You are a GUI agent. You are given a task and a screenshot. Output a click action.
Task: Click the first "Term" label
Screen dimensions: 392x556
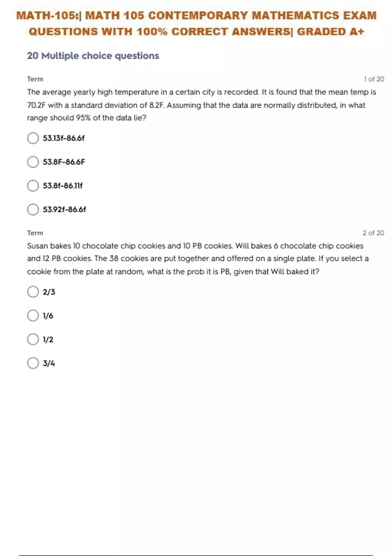[35, 79]
